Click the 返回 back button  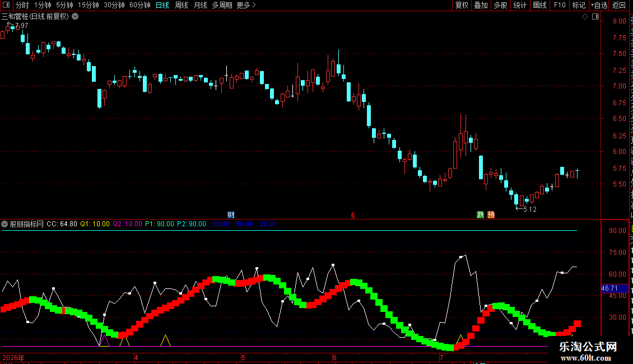619,5
